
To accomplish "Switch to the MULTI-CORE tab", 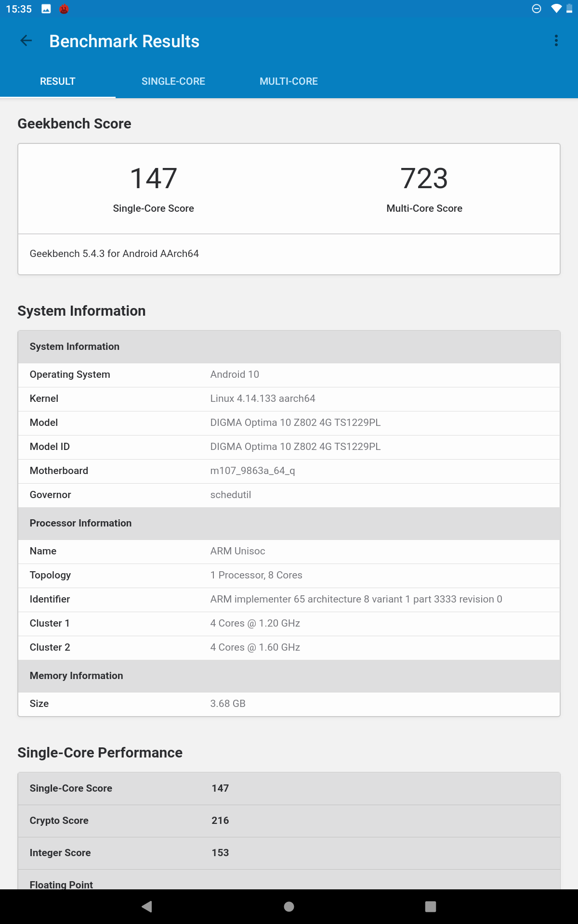I will click(x=289, y=81).
